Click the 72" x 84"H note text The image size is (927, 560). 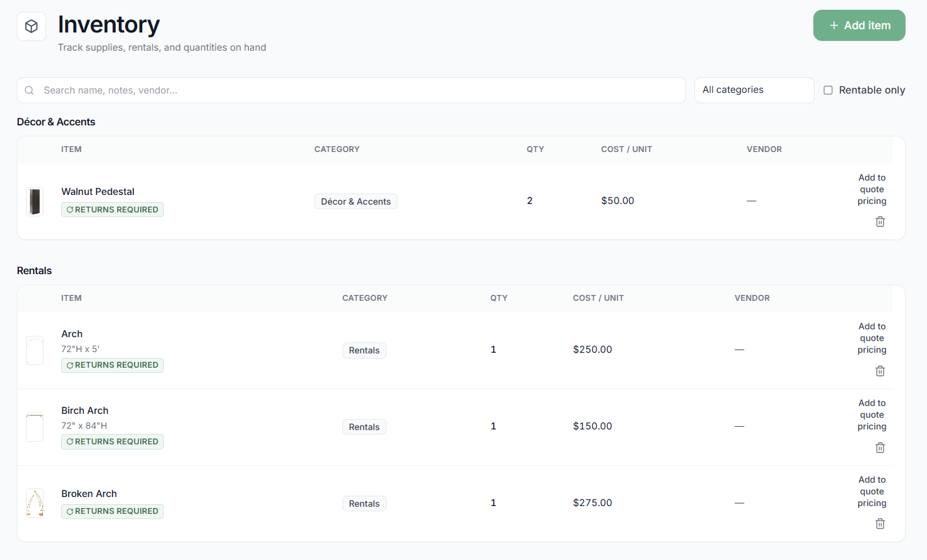pos(84,426)
